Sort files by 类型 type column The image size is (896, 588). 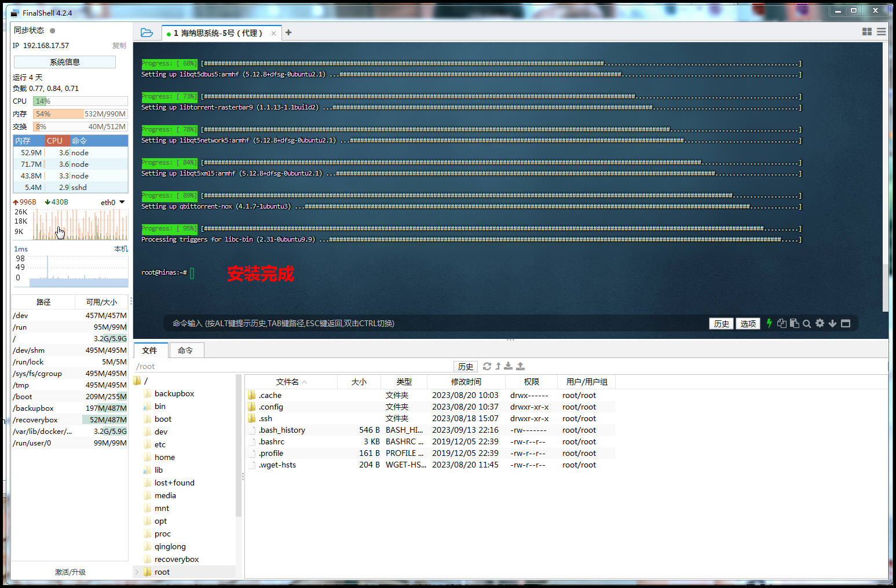[x=404, y=382]
